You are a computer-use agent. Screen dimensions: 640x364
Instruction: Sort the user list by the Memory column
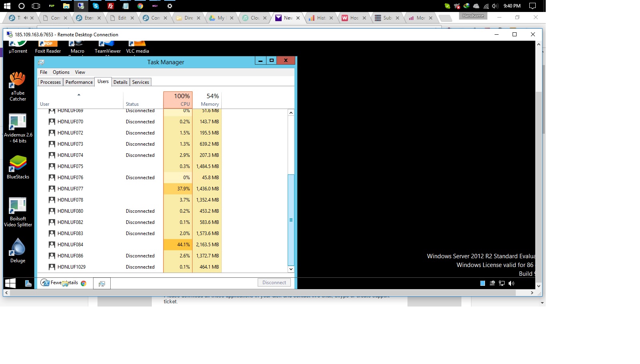pos(207,100)
